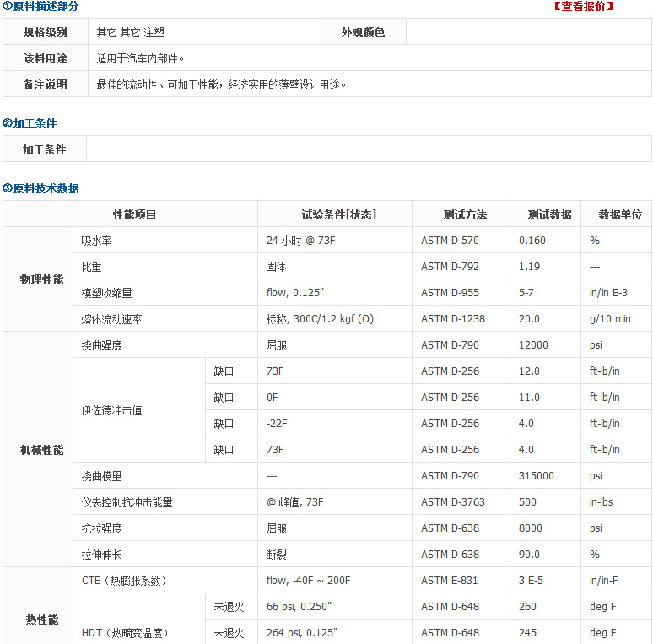Select the 机械性能 category cell
Screen dimensions: 653x644
[41, 450]
